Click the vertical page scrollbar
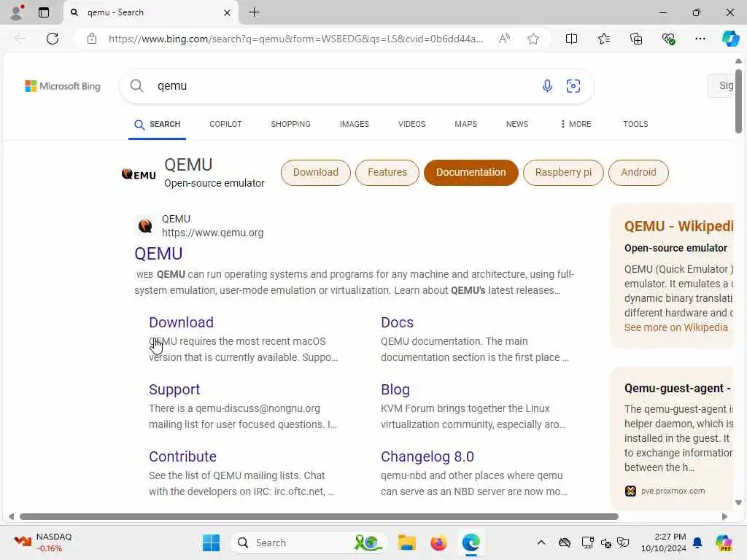This screenshot has height=560, width=747. point(738,101)
